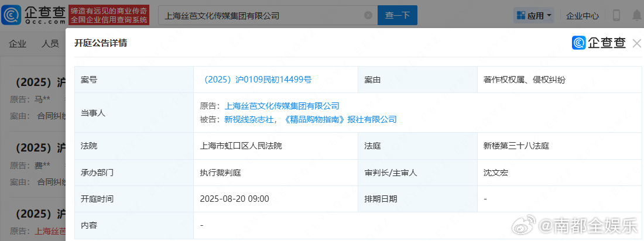Select court name 上海市虹口区人民法院
This screenshot has width=644, height=241.
(x=241, y=146)
